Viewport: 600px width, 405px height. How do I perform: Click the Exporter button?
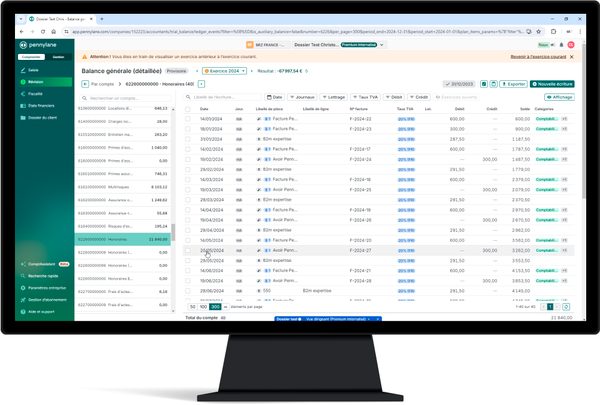(x=514, y=84)
